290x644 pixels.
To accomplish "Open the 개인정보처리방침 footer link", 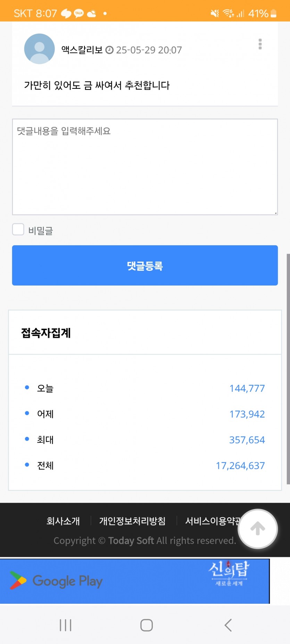I will pyautogui.click(x=132, y=521).
